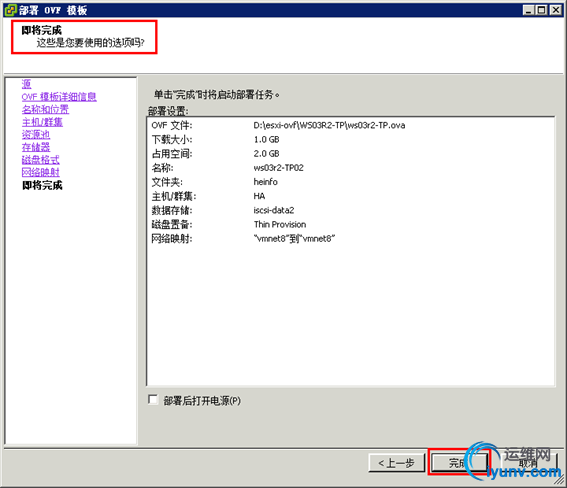
Task: Select the folder value heinfo
Action: click(x=265, y=182)
